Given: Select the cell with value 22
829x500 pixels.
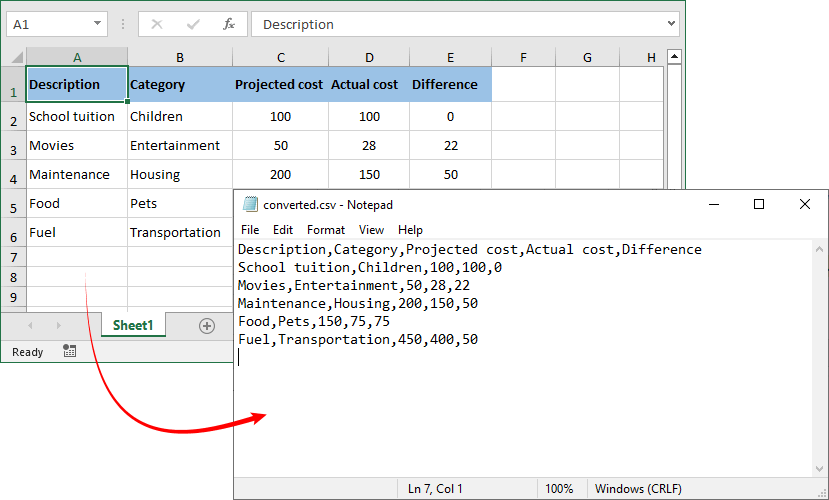Looking at the screenshot, I should [x=450, y=145].
